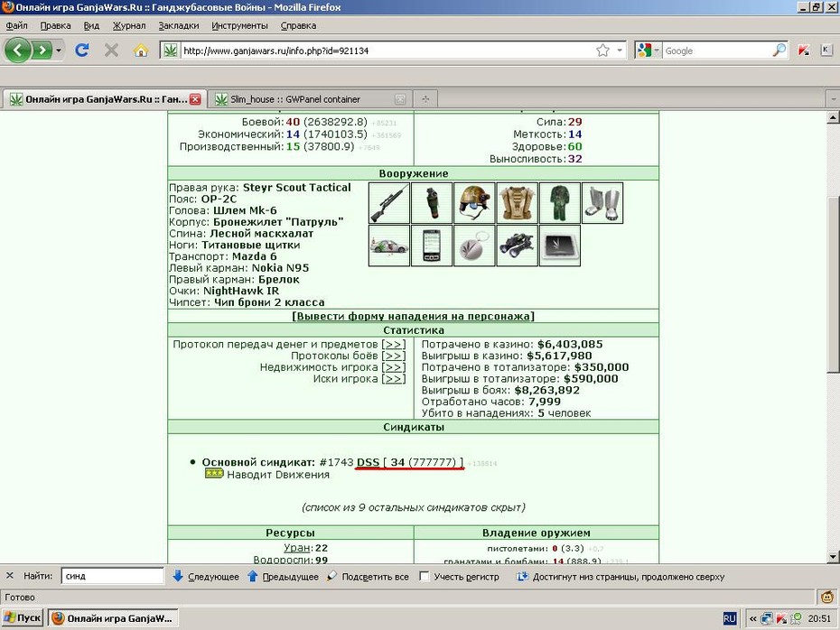This screenshot has height=630, width=840.
Task: Open the Steyr Scout Tactical rifle thumbnail
Action: 389,203
